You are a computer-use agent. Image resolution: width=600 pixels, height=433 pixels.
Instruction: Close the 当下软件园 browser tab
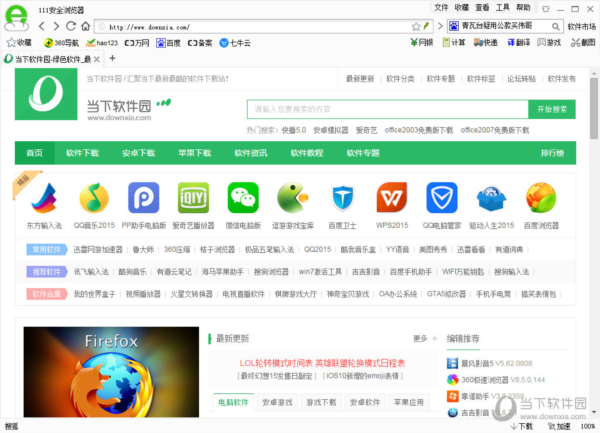coord(97,59)
